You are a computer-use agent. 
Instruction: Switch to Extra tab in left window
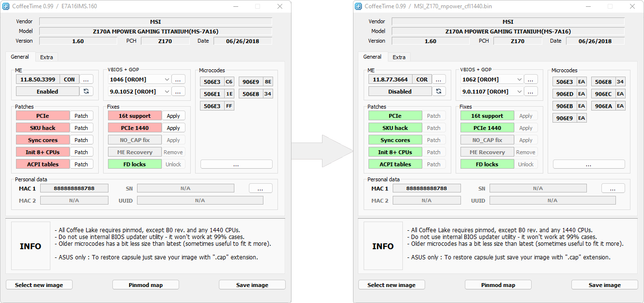[x=46, y=57]
